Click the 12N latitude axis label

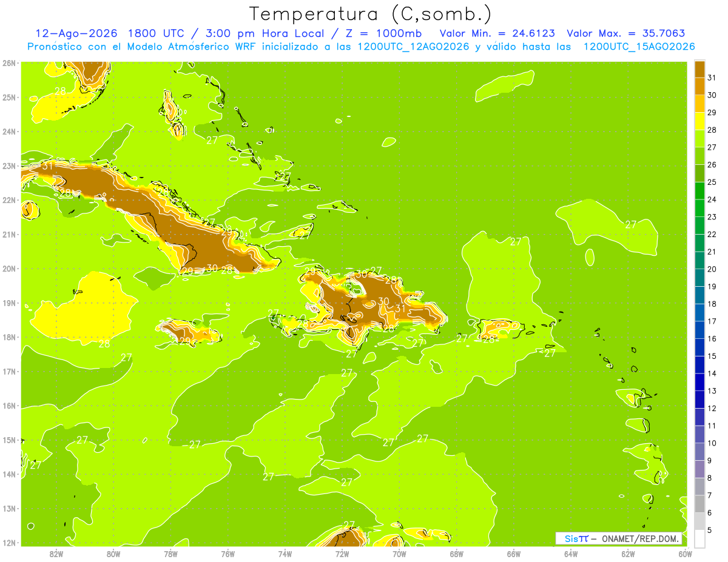pyautogui.click(x=9, y=543)
